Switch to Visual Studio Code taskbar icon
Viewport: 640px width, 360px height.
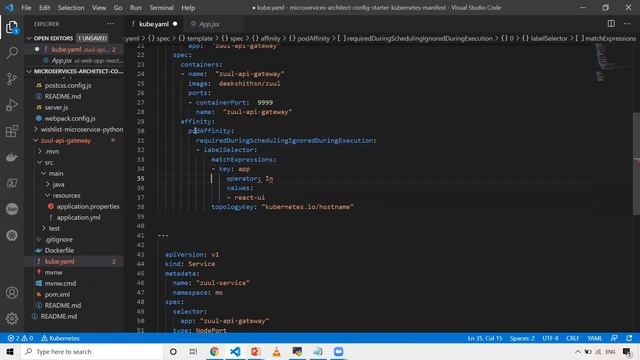(x=235, y=351)
